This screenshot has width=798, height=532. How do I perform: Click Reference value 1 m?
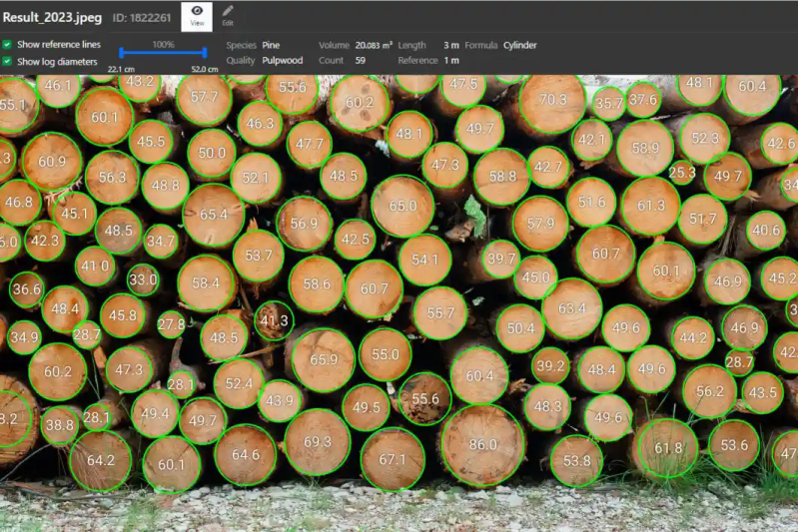450,61
